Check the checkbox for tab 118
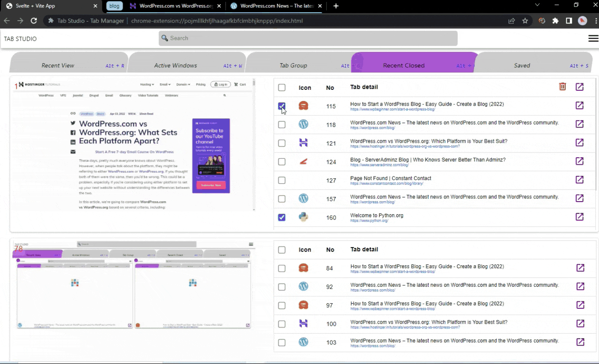This screenshot has height=364, width=599. coord(281,124)
